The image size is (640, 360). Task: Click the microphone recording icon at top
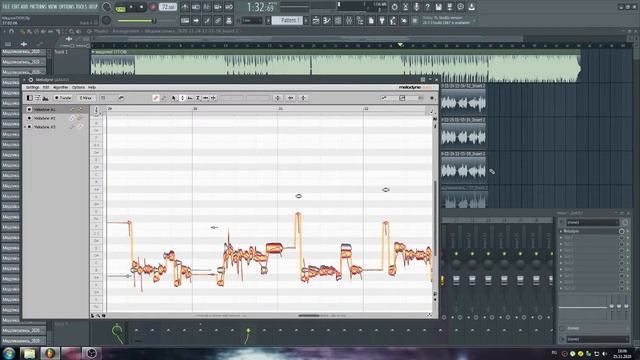click(x=416, y=7)
